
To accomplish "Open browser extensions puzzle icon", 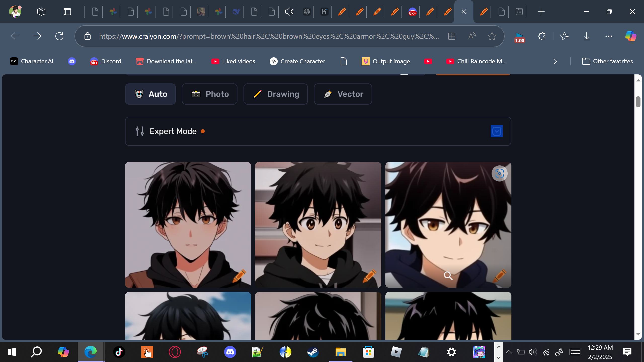I will pos(542,36).
